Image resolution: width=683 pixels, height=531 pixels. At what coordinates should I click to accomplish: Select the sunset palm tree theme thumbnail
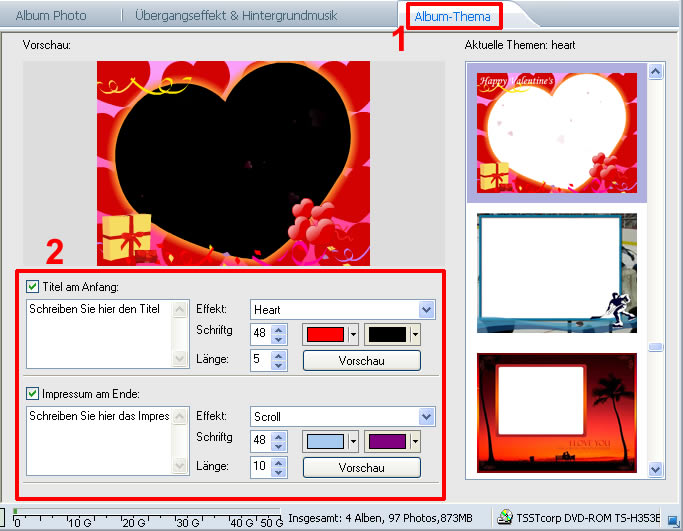[557, 413]
